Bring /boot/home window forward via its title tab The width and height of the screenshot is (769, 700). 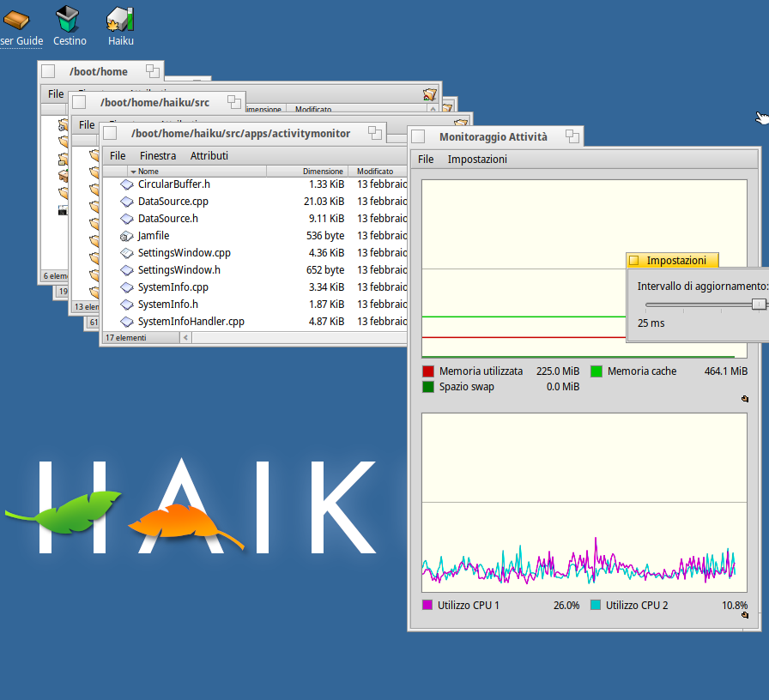99,71
